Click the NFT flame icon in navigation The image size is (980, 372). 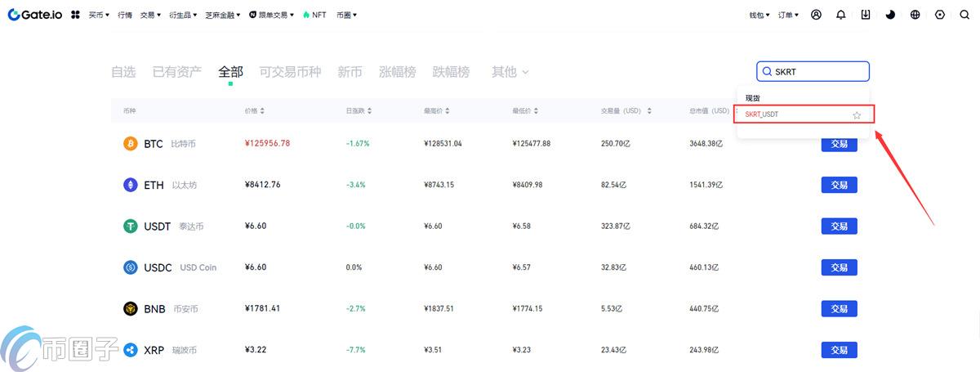(x=306, y=15)
